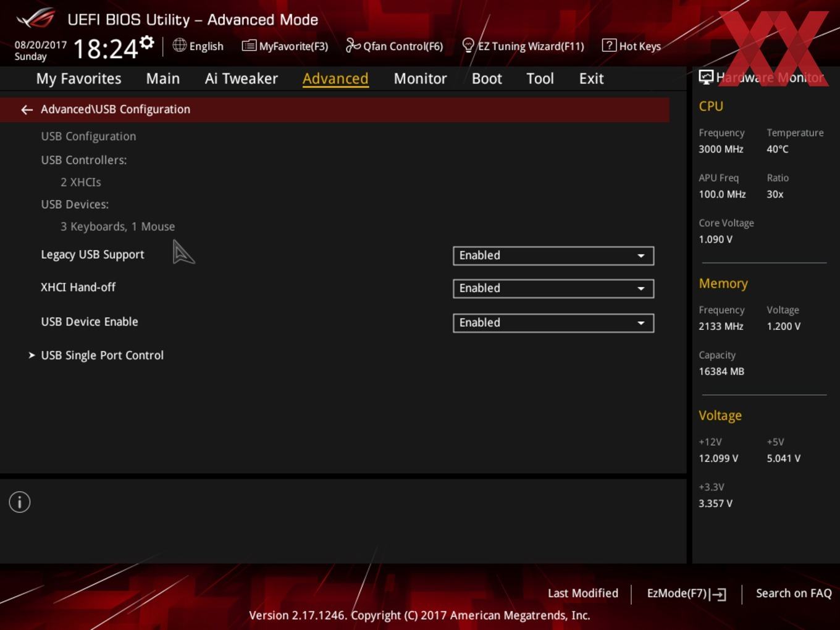Screen dimensions: 840x630
Task: Open Search on FAQ link
Action: click(794, 594)
